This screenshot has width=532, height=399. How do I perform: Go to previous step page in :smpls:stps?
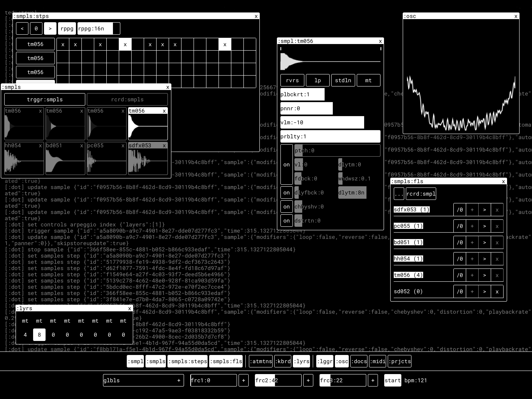click(22, 29)
